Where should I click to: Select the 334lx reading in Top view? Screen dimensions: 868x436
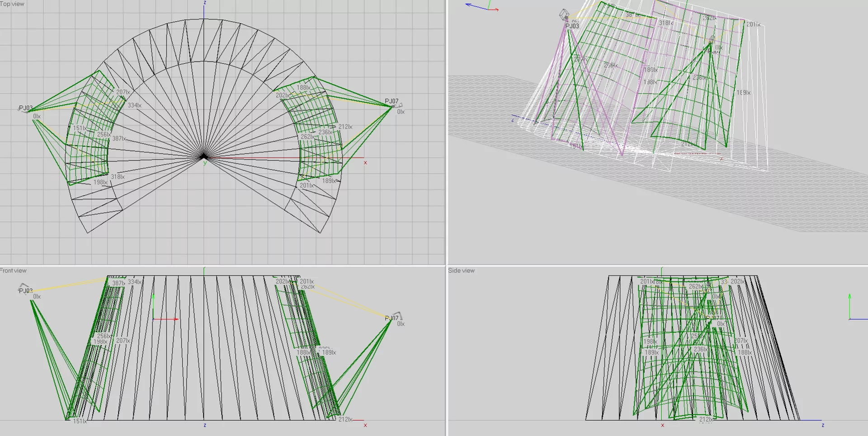(x=134, y=105)
